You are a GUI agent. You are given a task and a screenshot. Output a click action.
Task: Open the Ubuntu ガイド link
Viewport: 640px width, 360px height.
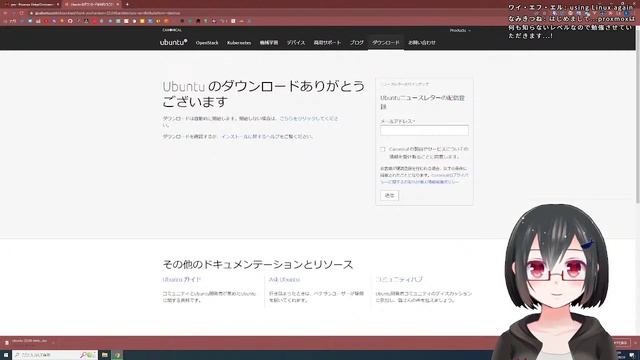(182, 280)
